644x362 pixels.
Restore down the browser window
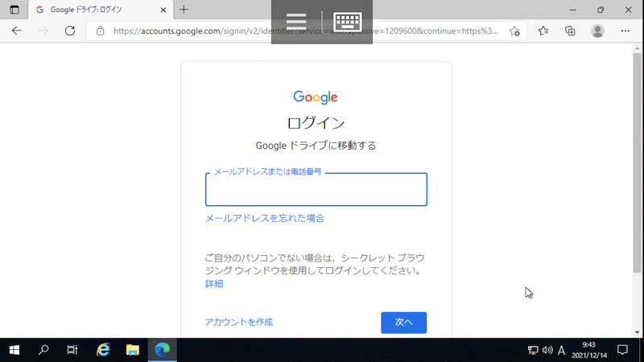tap(601, 10)
